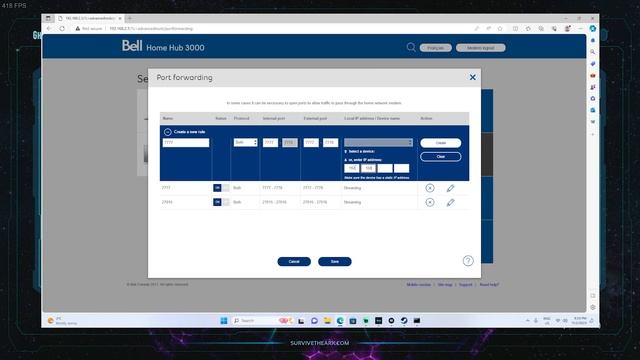Click the third IP address octet field
640x360 pixels.
point(384,168)
